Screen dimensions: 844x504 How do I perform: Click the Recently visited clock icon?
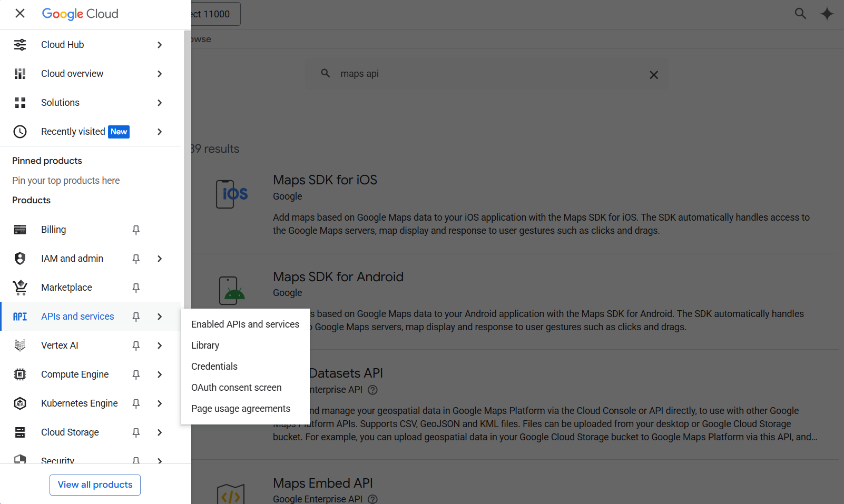pyautogui.click(x=20, y=132)
